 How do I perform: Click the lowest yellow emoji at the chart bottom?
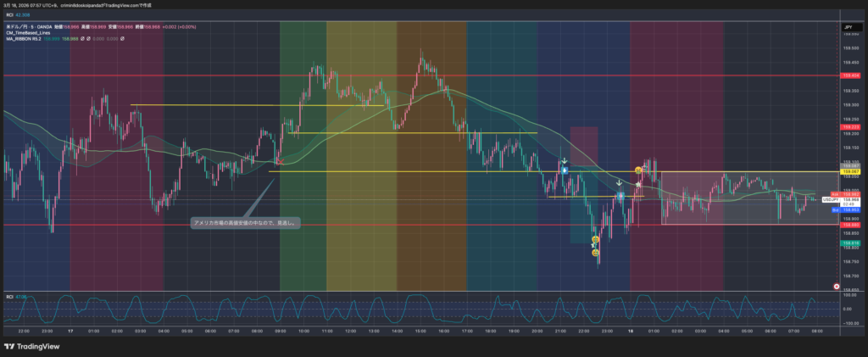(596, 253)
